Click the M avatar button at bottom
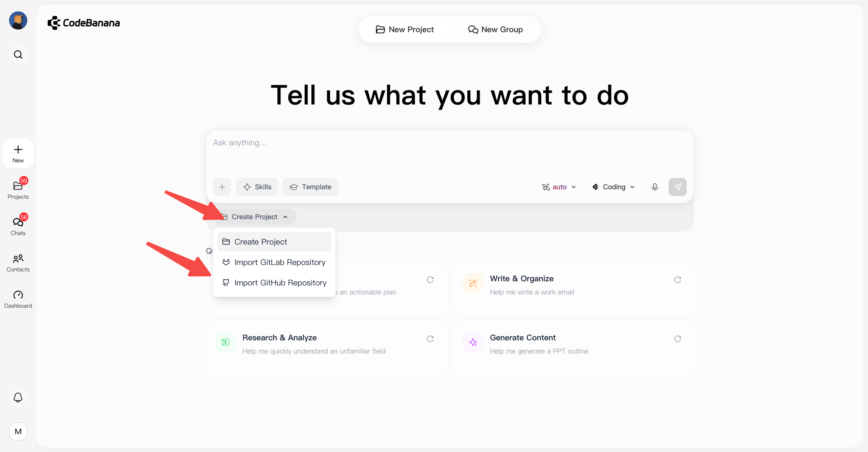 coord(18,432)
